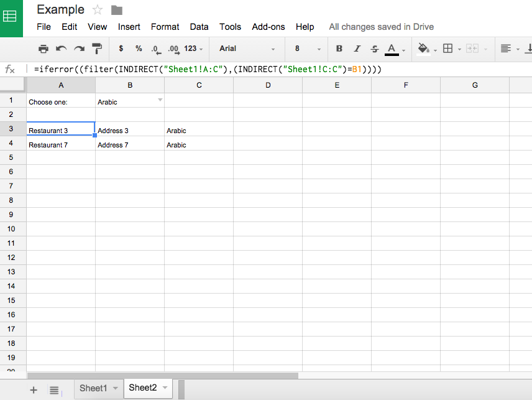Screen dimensions: 532x400
Task: Undo the last action
Action: 61,49
